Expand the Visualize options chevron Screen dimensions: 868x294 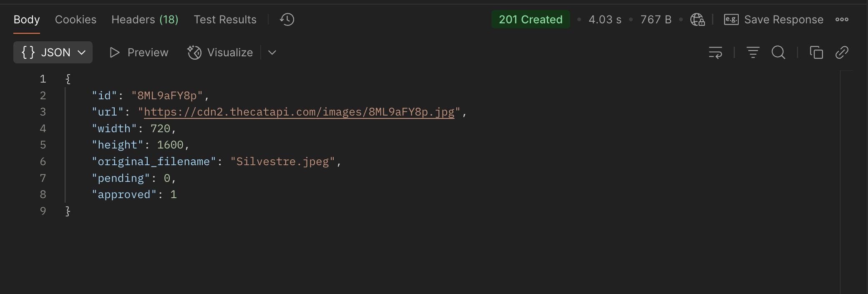click(272, 53)
